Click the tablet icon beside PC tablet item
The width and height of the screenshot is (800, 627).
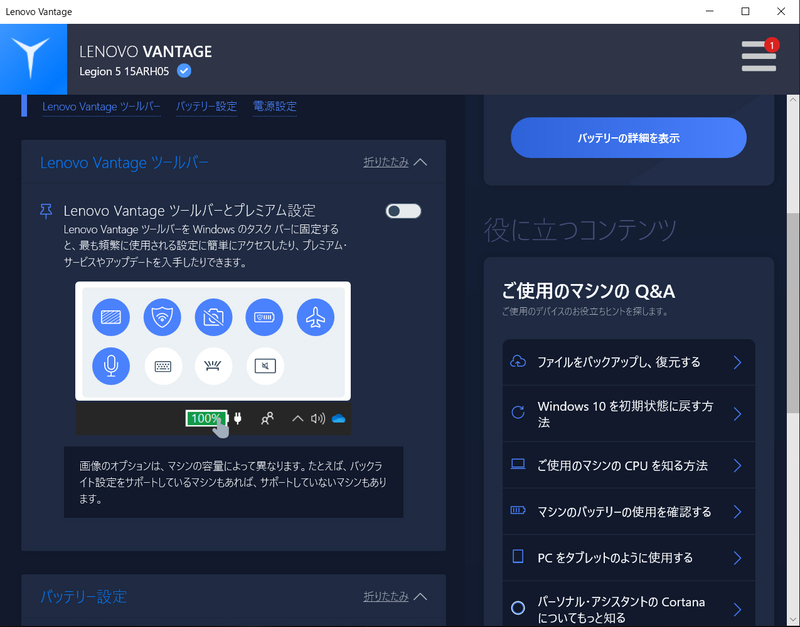518,556
